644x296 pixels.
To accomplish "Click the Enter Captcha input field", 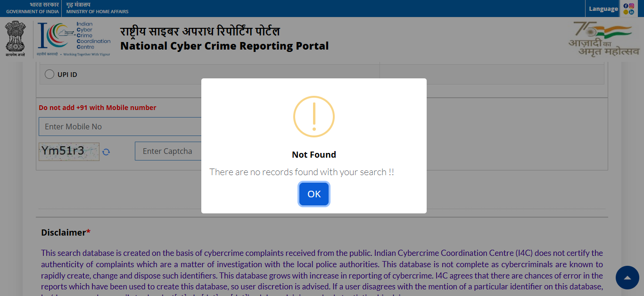I will pos(168,151).
